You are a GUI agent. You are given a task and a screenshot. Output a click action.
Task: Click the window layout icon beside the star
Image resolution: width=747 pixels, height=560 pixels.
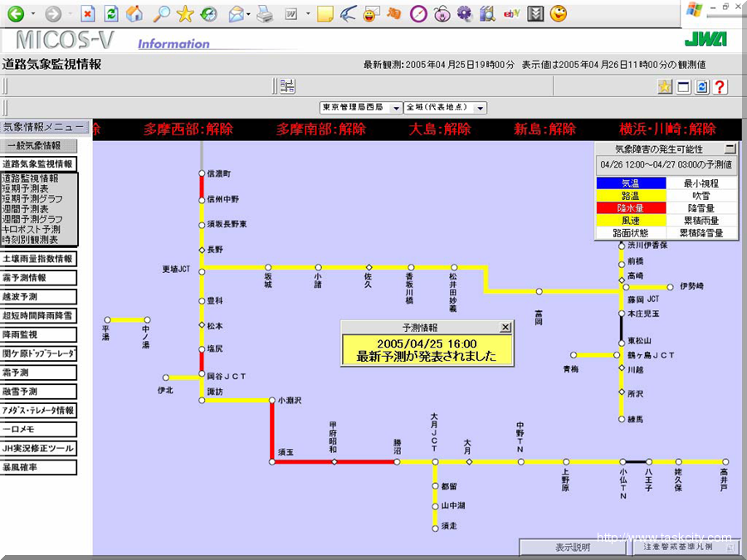pyautogui.click(x=684, y=87)
